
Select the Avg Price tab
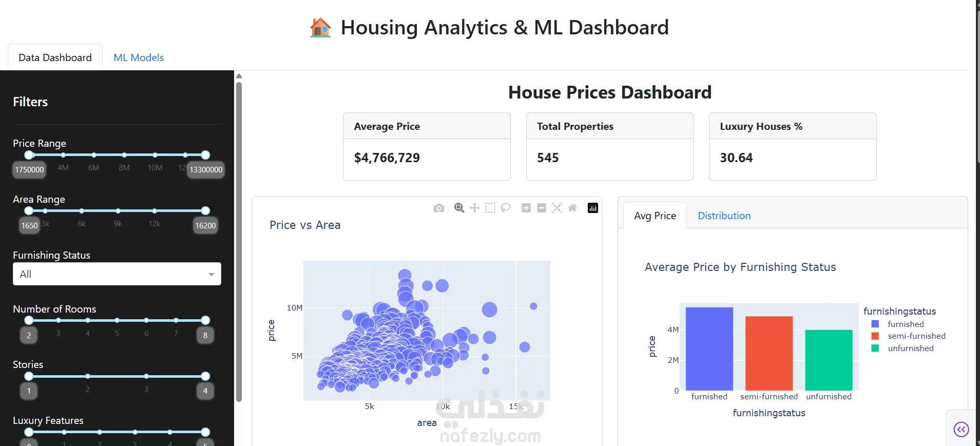pos(655,216)
